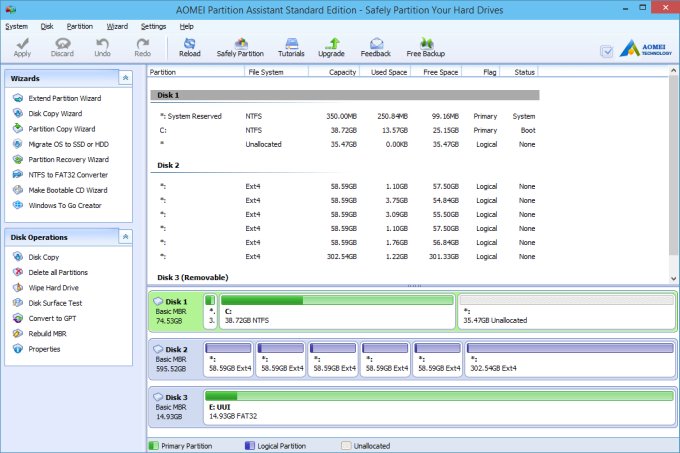Collapse the Disk Operations panel
This screenshot has width=680, height=453.
click(125, 237)
